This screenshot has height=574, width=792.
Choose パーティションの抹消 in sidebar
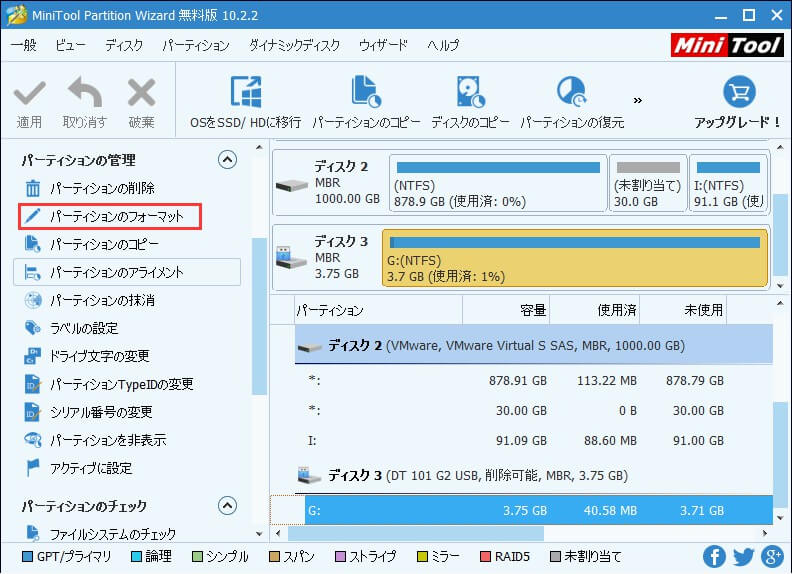click(x=102, y=300)
